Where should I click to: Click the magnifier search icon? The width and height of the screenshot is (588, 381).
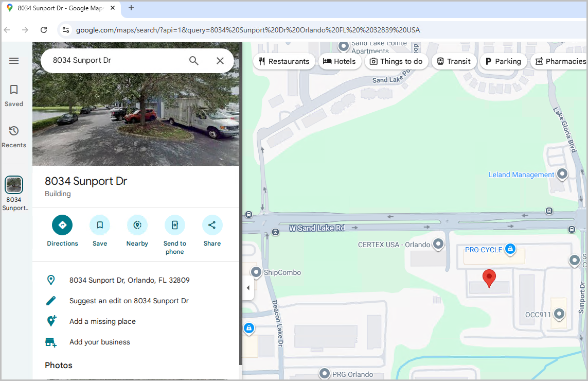(193, 60)
